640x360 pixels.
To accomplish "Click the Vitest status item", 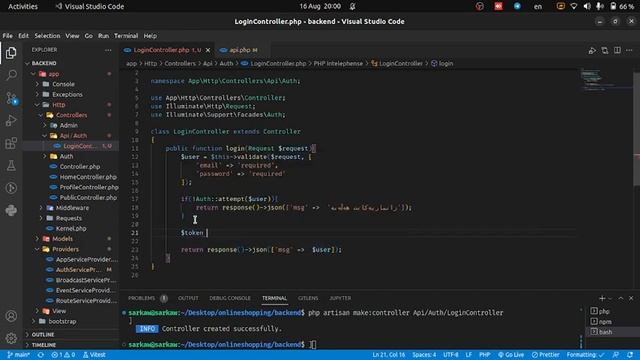I will click(x=94, y=355).
